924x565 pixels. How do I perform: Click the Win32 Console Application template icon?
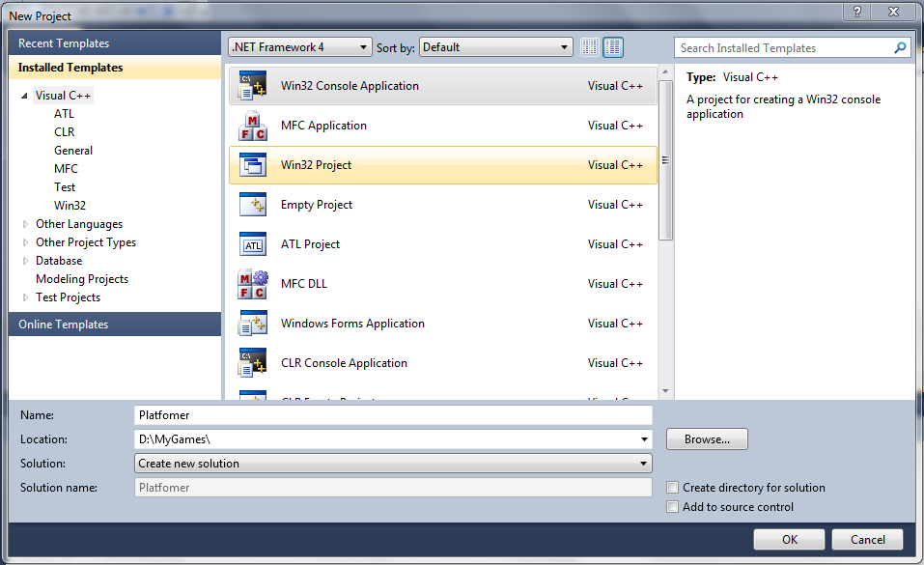252,86
